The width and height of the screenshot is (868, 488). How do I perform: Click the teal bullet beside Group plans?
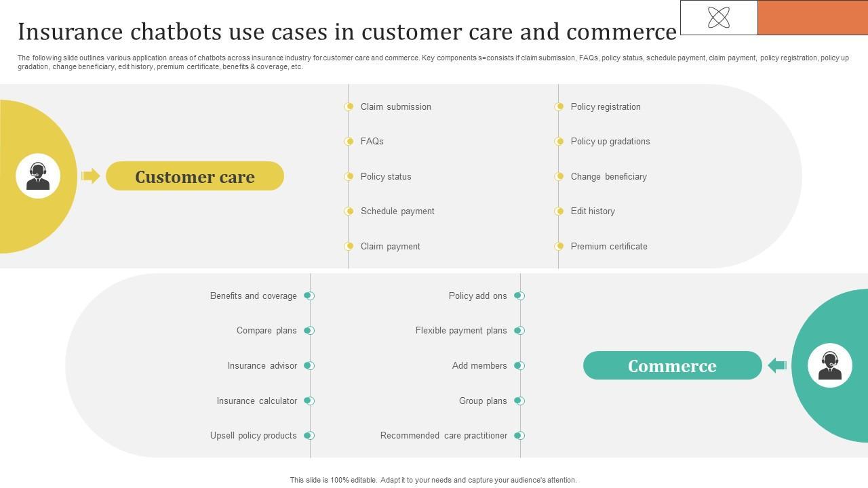click(x=519, y=401)
